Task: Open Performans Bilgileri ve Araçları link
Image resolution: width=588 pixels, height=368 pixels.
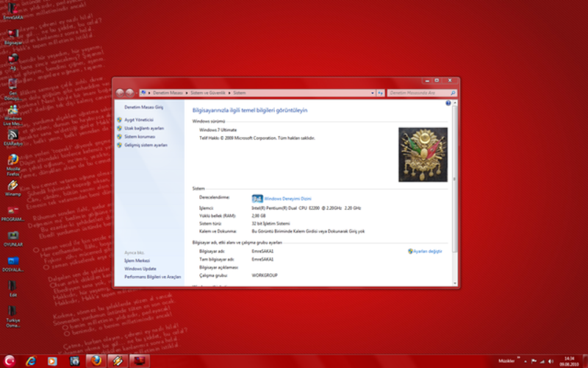Action: [x=153, y=277]
